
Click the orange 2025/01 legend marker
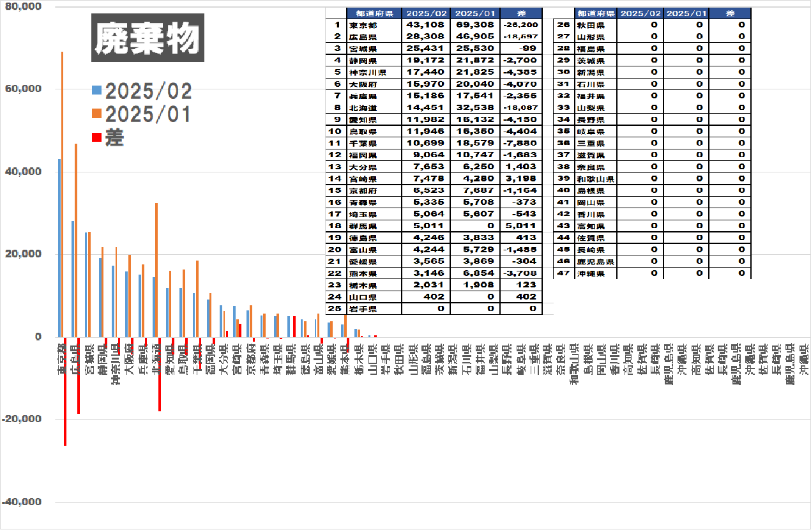96,114
